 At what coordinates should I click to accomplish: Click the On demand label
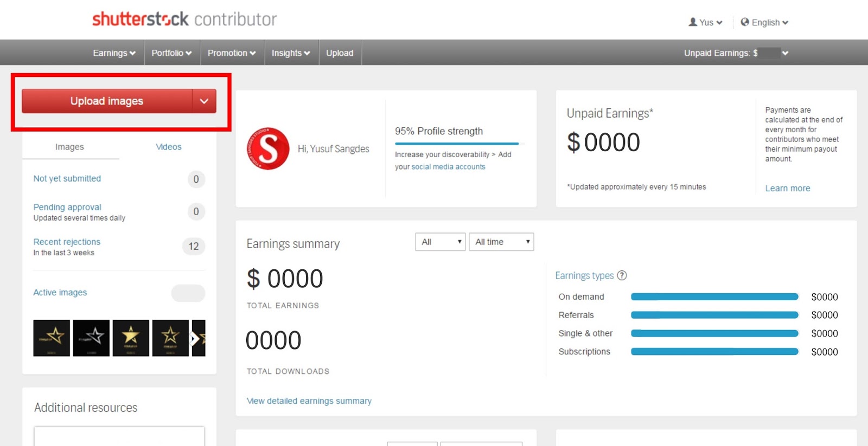click(581, 297)
